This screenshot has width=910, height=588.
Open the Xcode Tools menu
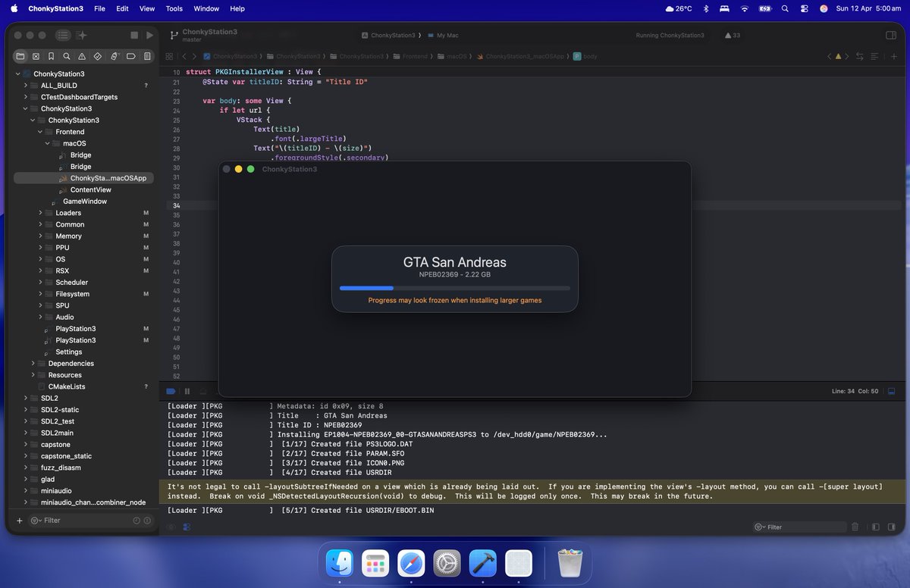[x=174, y=8]
